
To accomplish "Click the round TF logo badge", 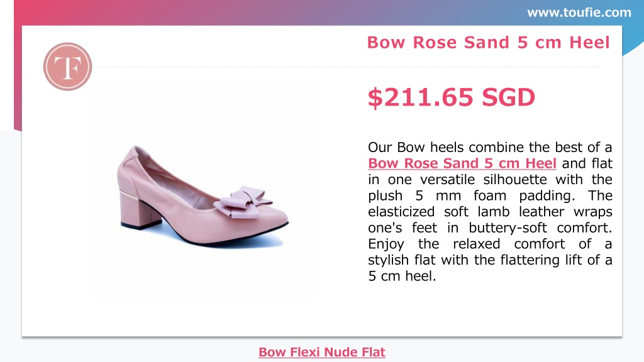I will click(68, 67).
